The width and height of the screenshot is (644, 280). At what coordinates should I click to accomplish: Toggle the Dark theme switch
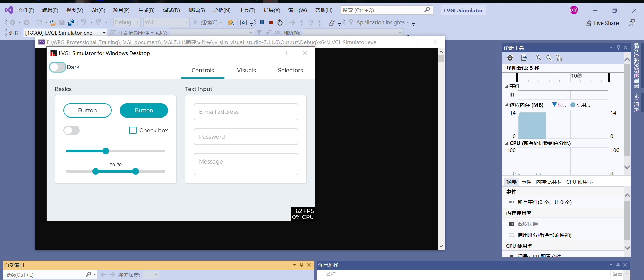57,67
